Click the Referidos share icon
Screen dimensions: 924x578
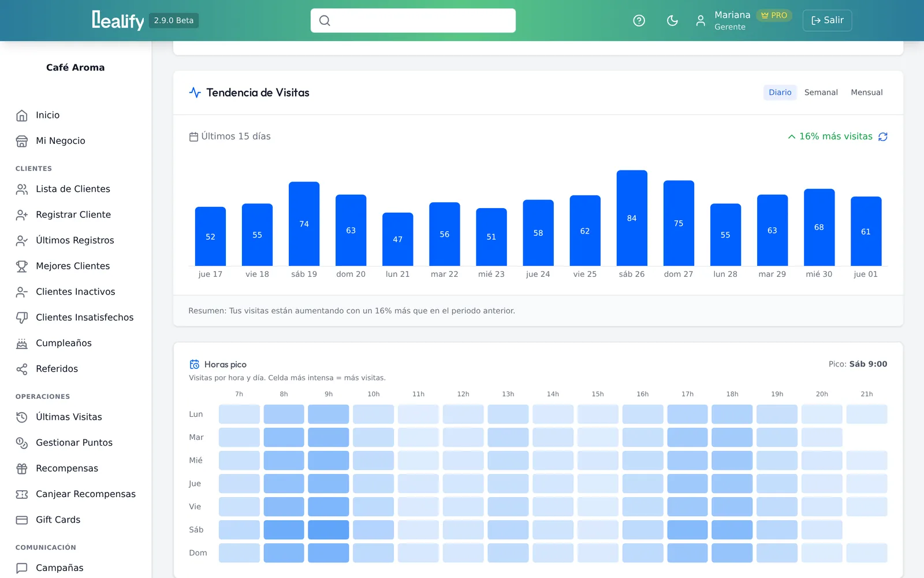(x=22, y=369)
